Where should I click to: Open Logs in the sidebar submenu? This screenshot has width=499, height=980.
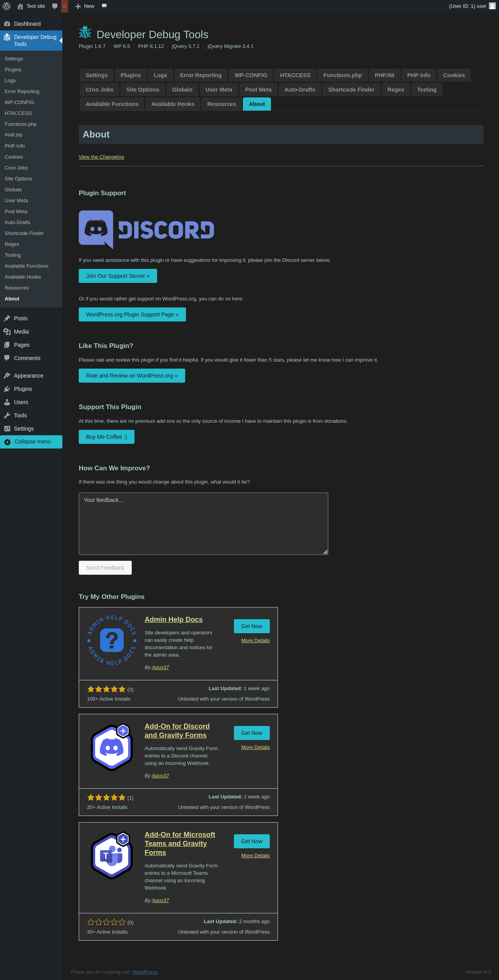click(31, 81)
